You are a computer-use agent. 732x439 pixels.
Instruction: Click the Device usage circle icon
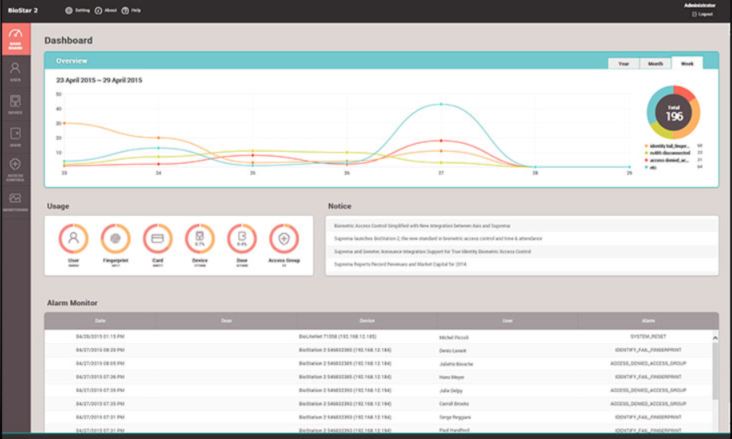(x=200, y=240)
